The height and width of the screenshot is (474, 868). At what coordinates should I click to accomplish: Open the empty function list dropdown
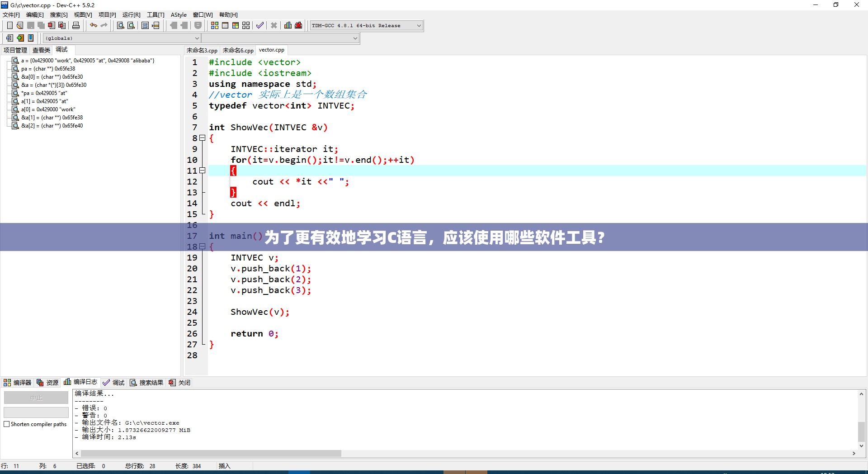[x=280, y=38]
